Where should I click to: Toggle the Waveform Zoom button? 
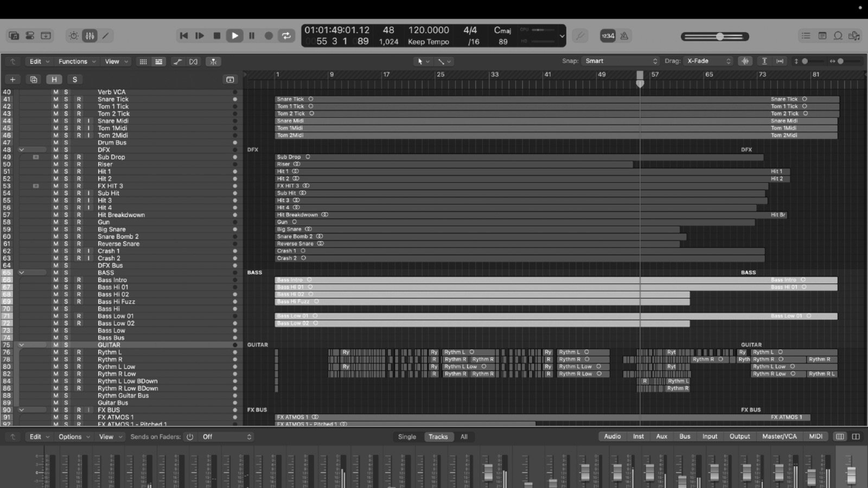point(745,61)
